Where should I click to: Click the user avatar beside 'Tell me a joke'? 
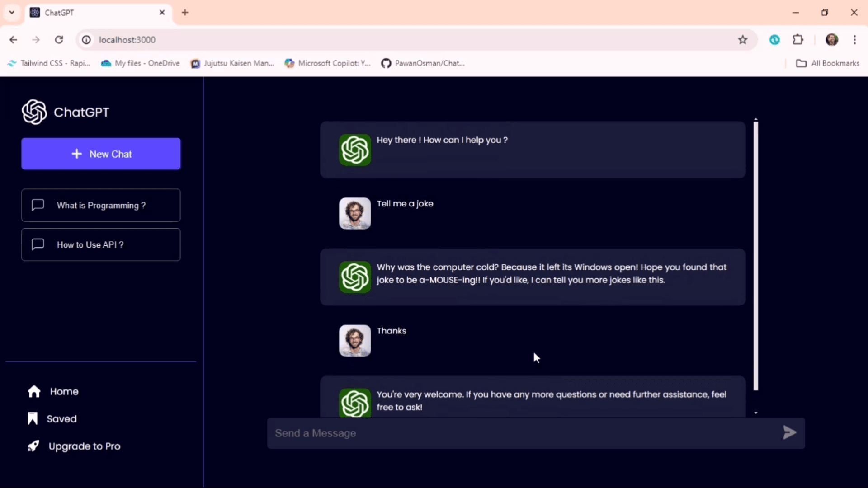click(x=355, y=213)
